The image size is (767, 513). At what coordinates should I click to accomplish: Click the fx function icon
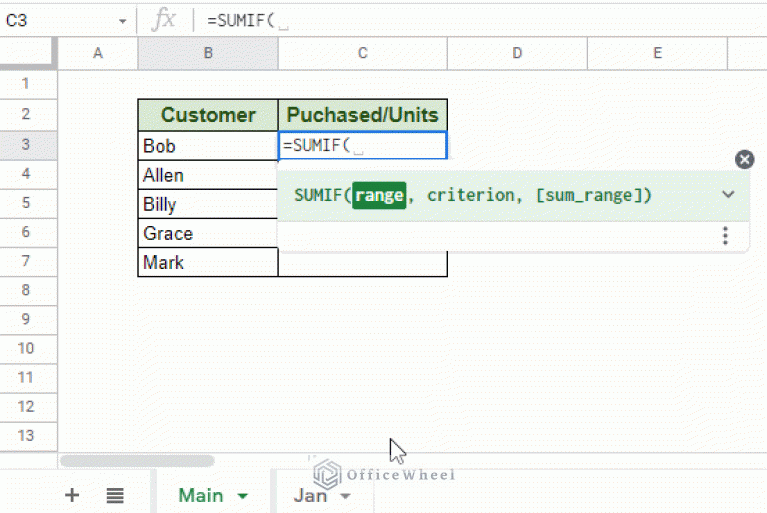pos(162,20)
